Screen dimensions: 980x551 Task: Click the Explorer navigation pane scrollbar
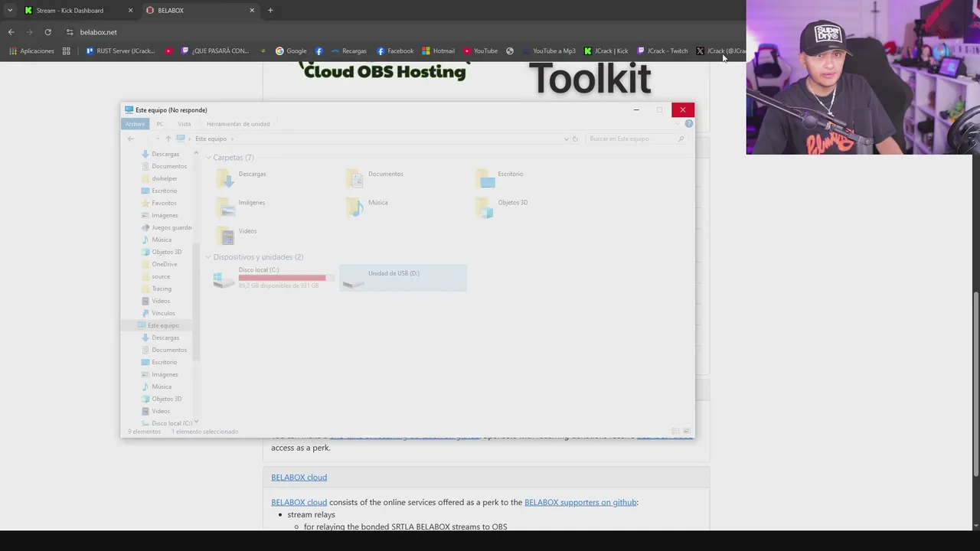[x=196, y=302]
